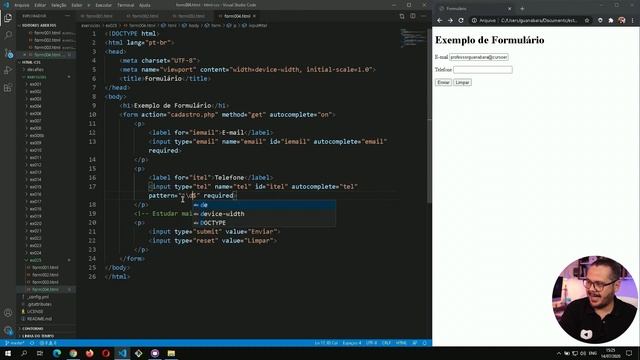Open the Executar menu

(103, 5)
